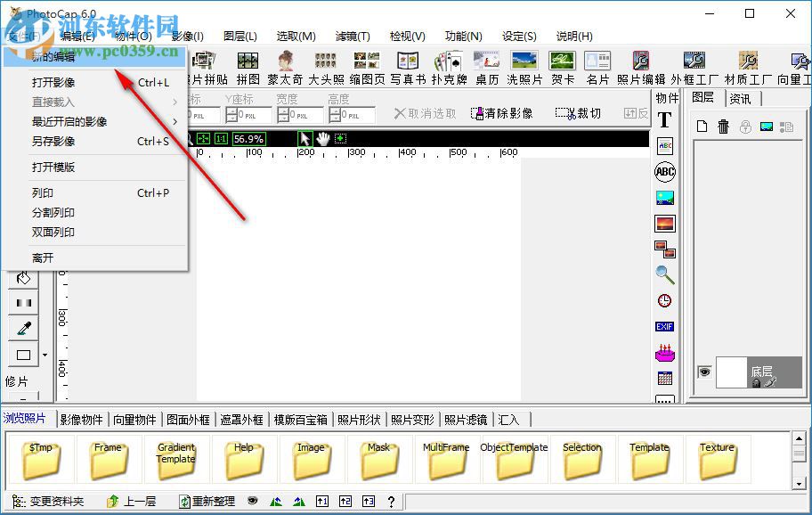Switch to the 资讯 tab
812x515 pixels.
[743, 98]
